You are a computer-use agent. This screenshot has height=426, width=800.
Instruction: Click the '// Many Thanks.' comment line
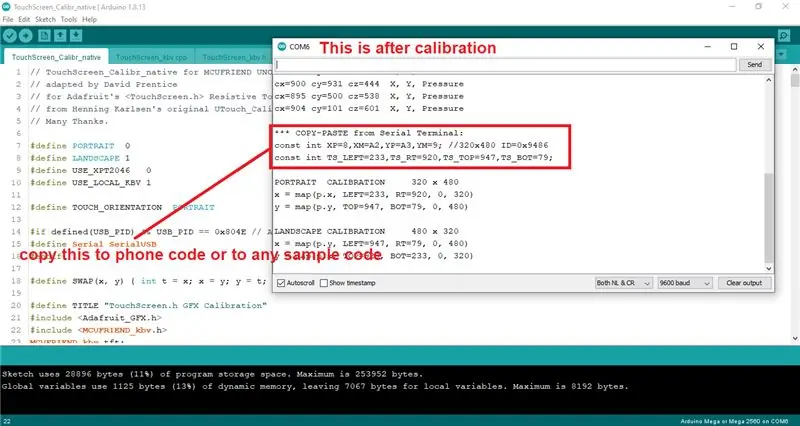click(x=69, y=121)
